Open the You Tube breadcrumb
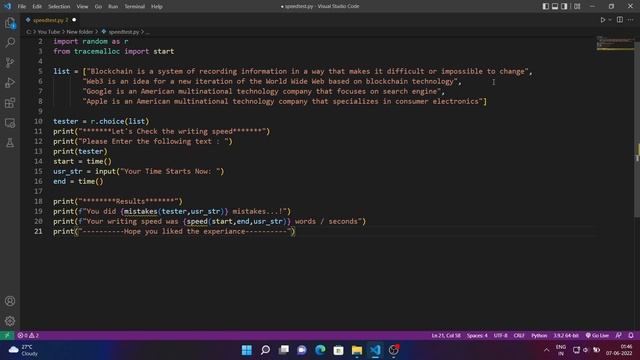The height and width of the screenshot is (360, 640). pyautogui.click(x=49, y=32)
